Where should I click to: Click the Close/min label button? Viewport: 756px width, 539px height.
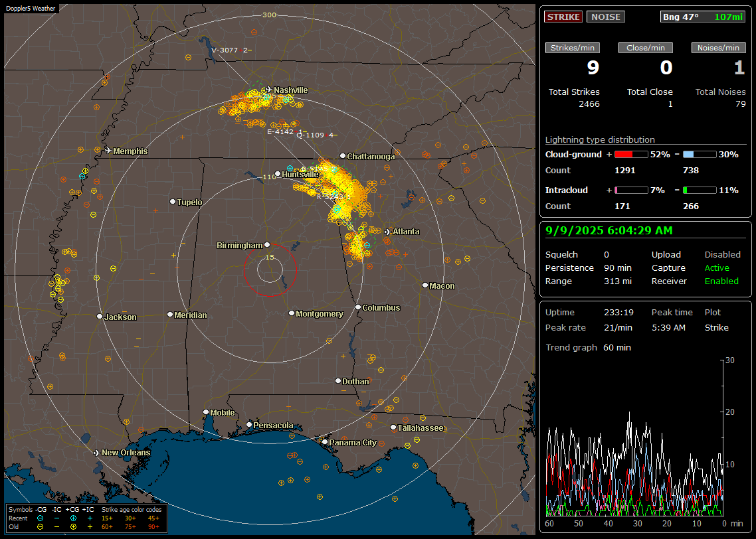point(646,48)
